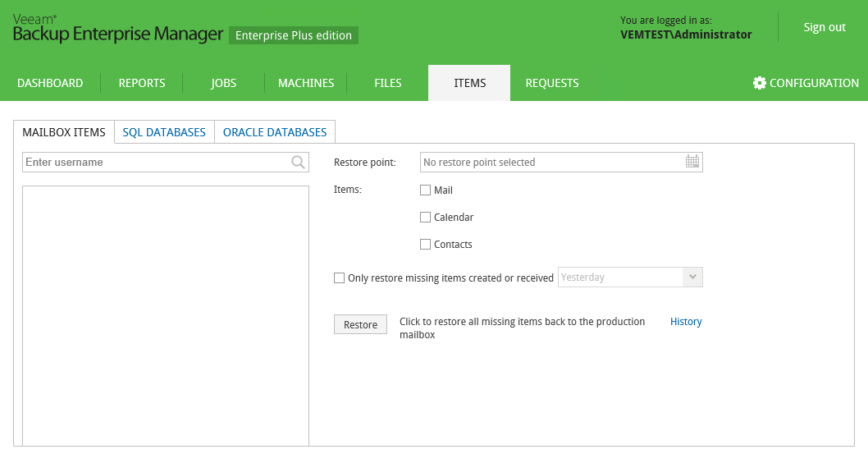Open the Requests tab
Image resolution: width=868 pixels, height=454 pixels.
pyautogui.click(x=552, y=83)
